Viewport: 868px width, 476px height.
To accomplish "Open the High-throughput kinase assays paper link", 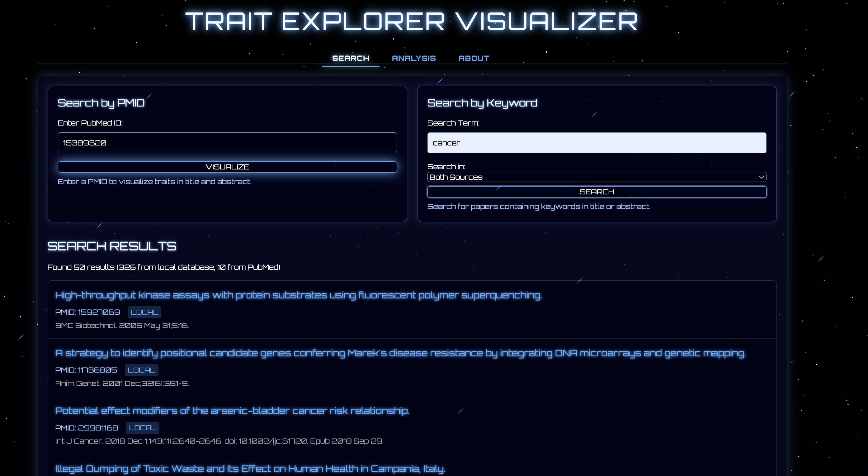I will tap(298, 295).
